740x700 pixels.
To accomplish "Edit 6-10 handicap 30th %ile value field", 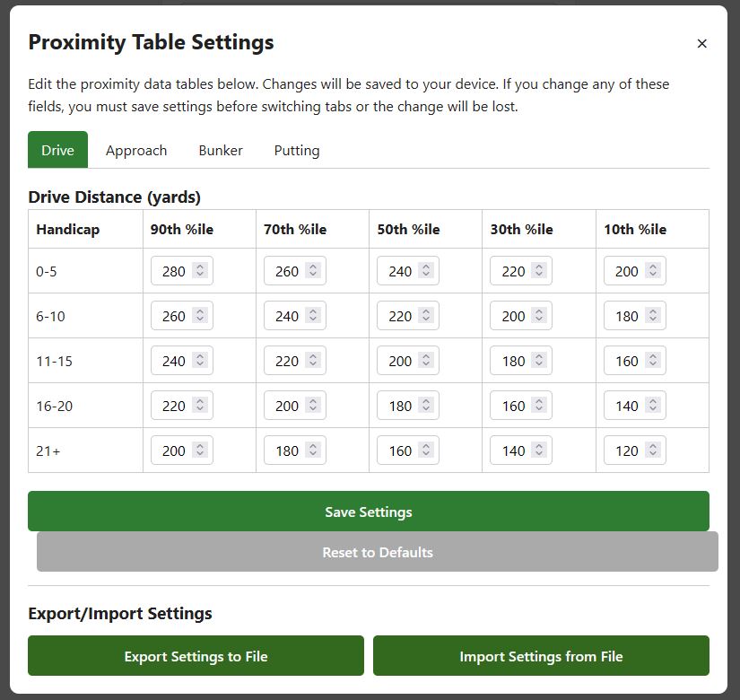I will click(521, 316).
